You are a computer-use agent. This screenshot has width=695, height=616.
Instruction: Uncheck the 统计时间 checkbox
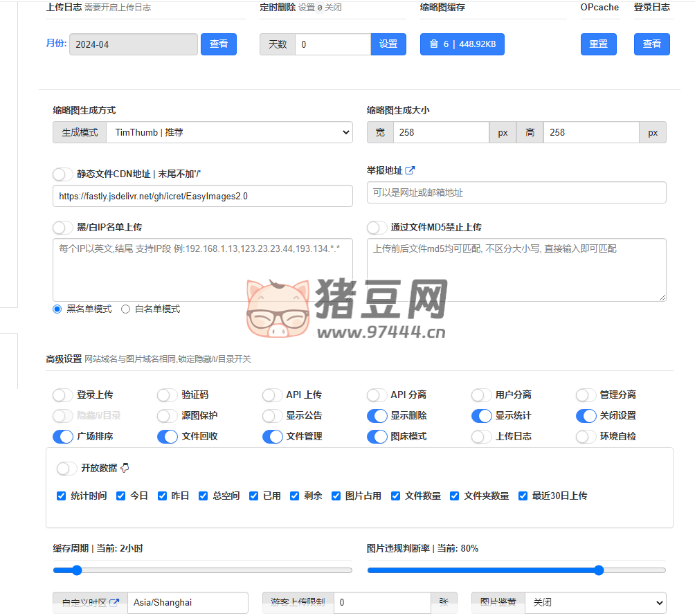click(x=62, y=496)
